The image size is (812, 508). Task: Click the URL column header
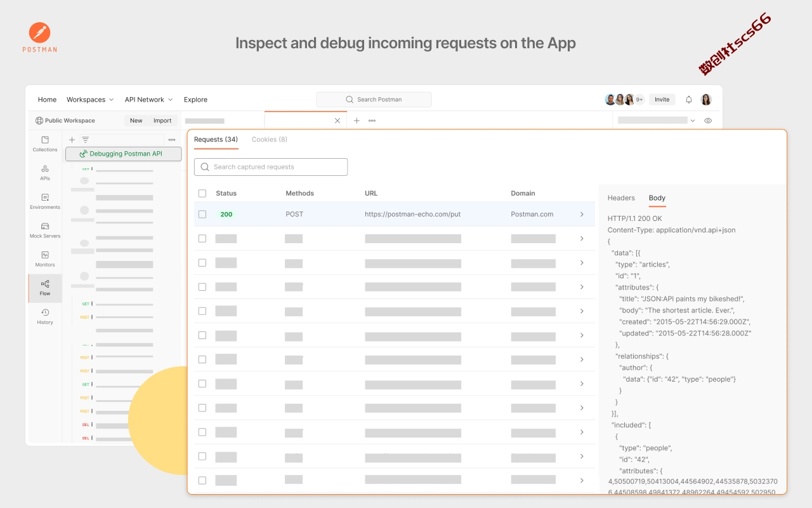pyautogui.click(x=370, y=193)
